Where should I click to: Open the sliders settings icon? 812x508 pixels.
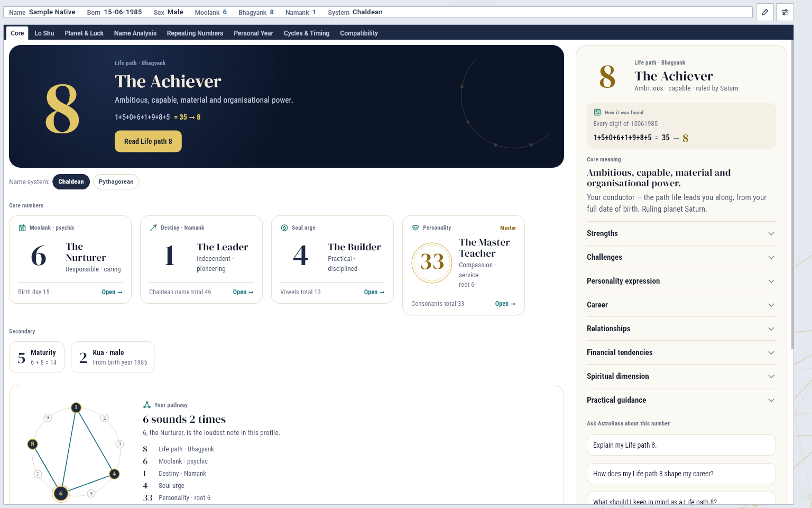point(785,12)
